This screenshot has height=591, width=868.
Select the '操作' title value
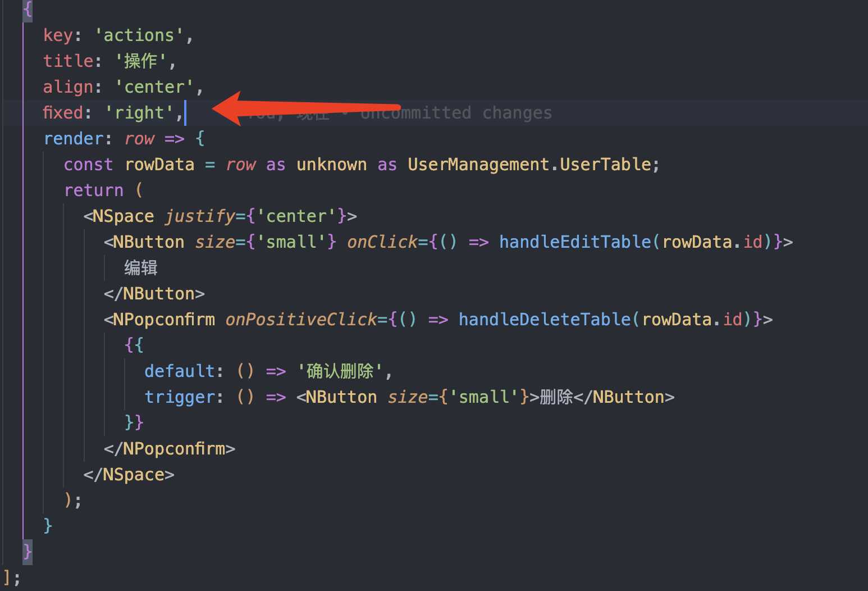coord(143,61)
